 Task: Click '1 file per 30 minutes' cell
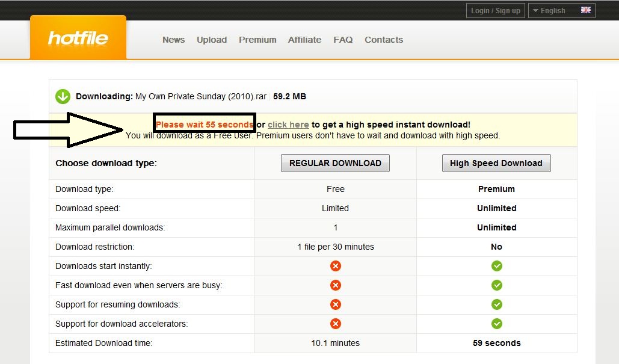(336, 247)
